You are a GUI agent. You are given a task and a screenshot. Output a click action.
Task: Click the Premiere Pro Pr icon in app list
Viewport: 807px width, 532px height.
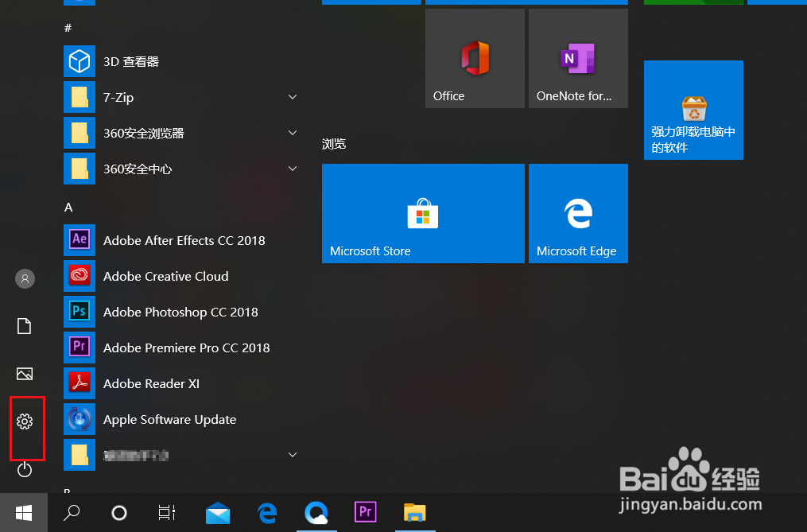pyautogui.click(x=80, y=348)
